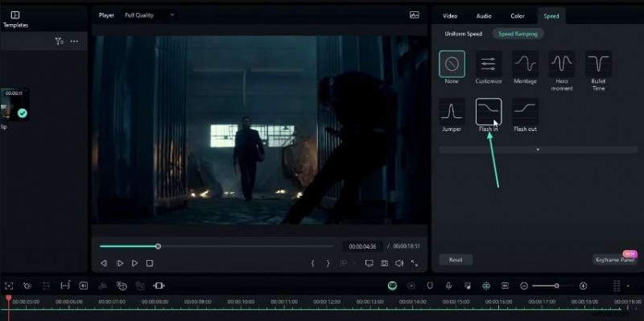Click the 00:00:15:00 mark on timeline ruler
This screenshot has width=644, height=321.
coord(456,302)
